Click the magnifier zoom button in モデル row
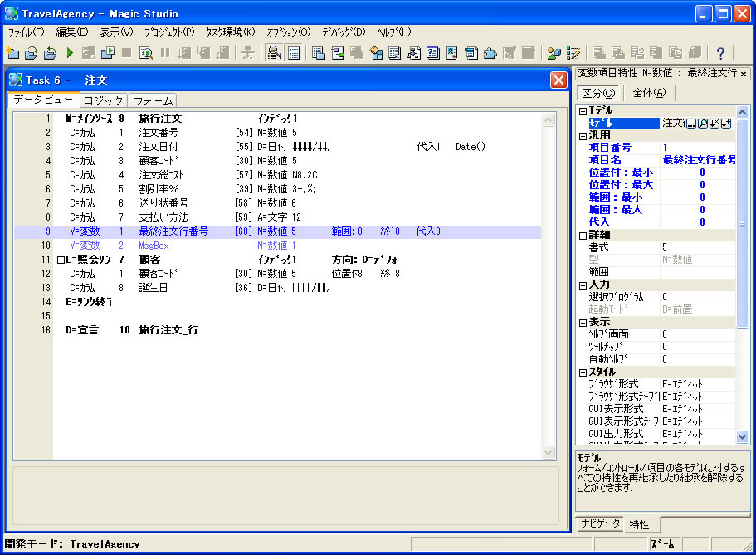Viewport: 756px width, 555px height. pos(704,124)
